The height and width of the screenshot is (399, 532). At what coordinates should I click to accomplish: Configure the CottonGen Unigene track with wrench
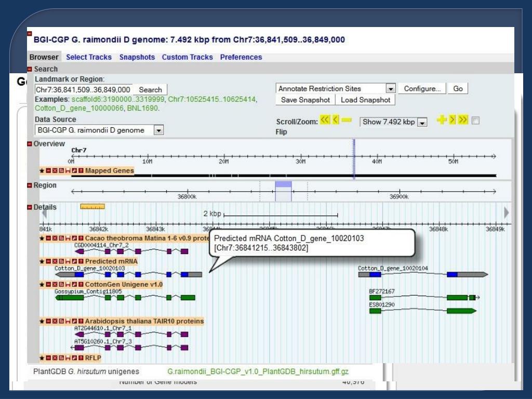[x=74, y=285]
